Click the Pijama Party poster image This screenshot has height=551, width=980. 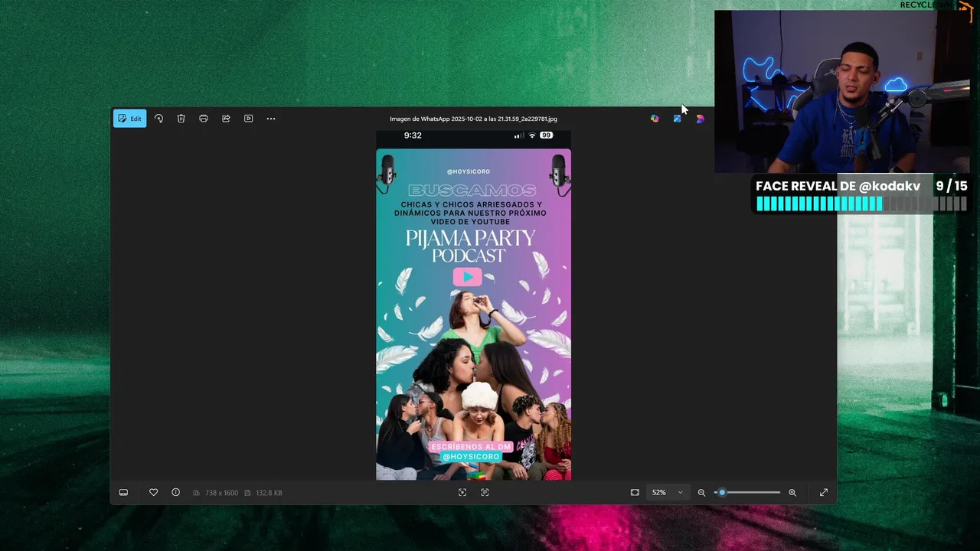tap(473, 305)
